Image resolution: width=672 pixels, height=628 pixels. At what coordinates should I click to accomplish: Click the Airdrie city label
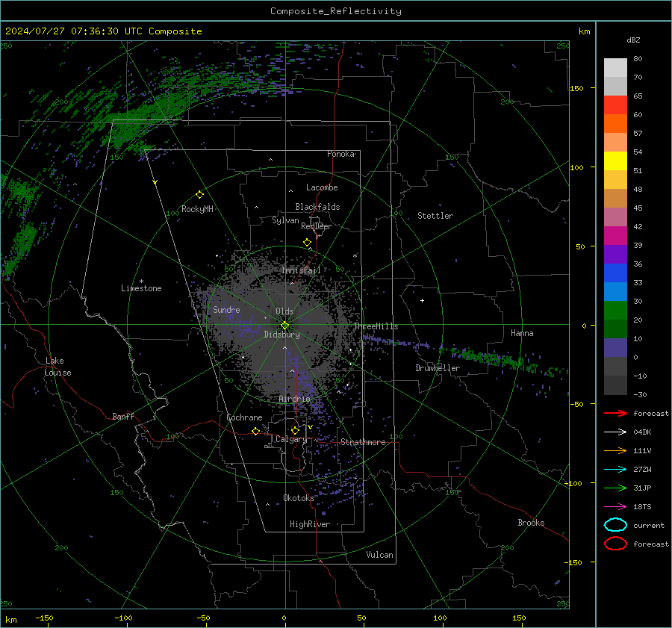click(x=294, y=399)
